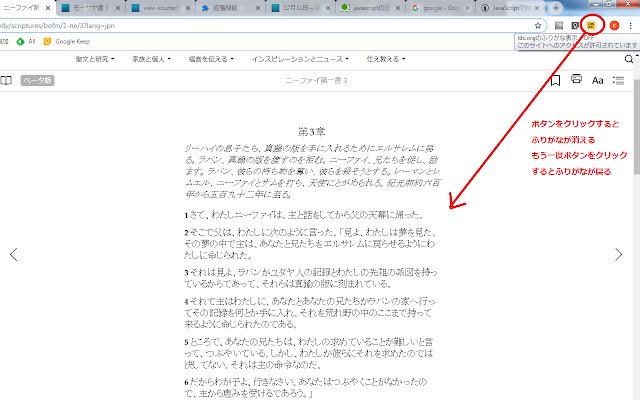Close the ニーファイ tab
This screenshot has width=640, height=400.
[x=48, y=8]
